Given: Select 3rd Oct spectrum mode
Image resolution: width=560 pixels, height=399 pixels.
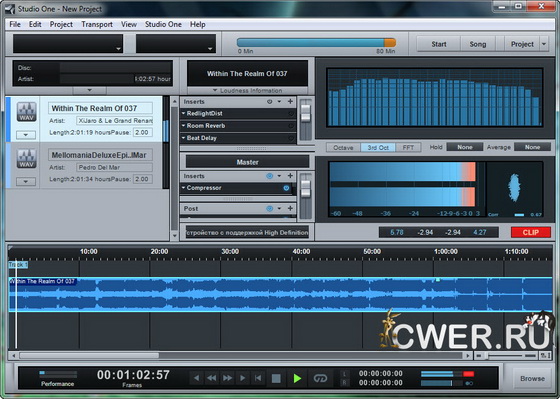Looking at the screenshot, I should (x=378, y=147).
